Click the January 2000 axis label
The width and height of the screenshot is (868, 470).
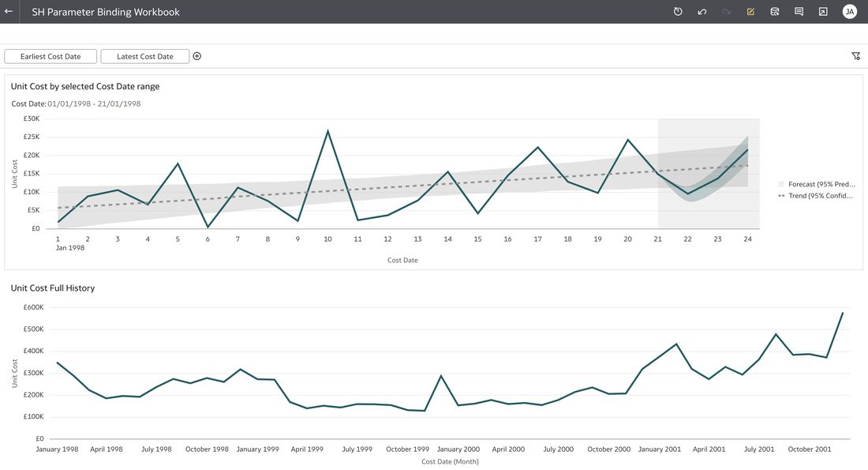coord(458,449)
